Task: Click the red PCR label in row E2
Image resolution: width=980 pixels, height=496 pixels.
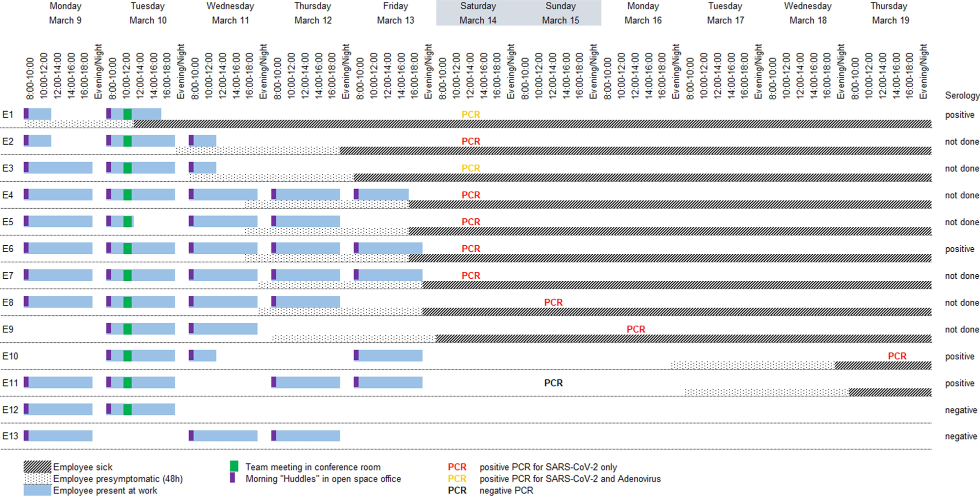Action: pyautogui.click(x=470, y=142)
